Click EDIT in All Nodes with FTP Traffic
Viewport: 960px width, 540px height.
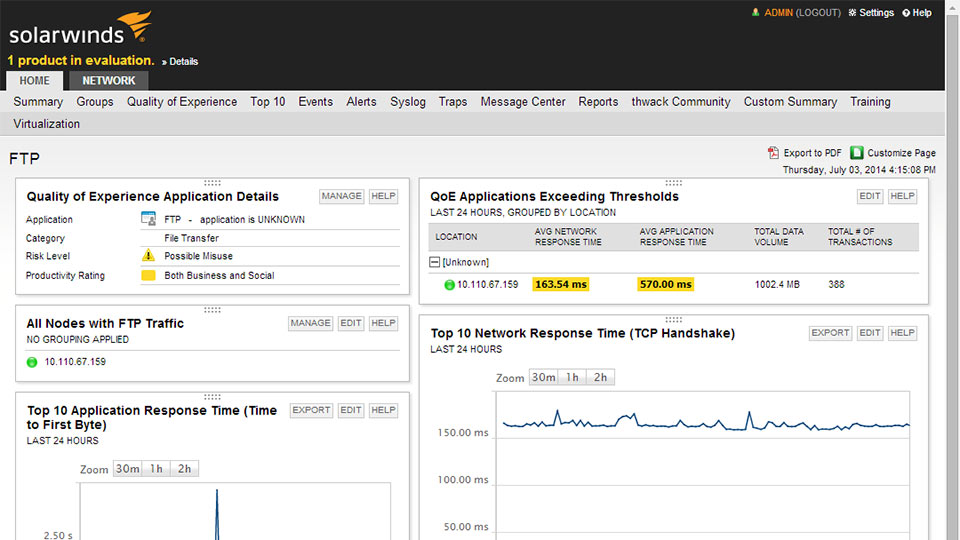click(351, 323)
